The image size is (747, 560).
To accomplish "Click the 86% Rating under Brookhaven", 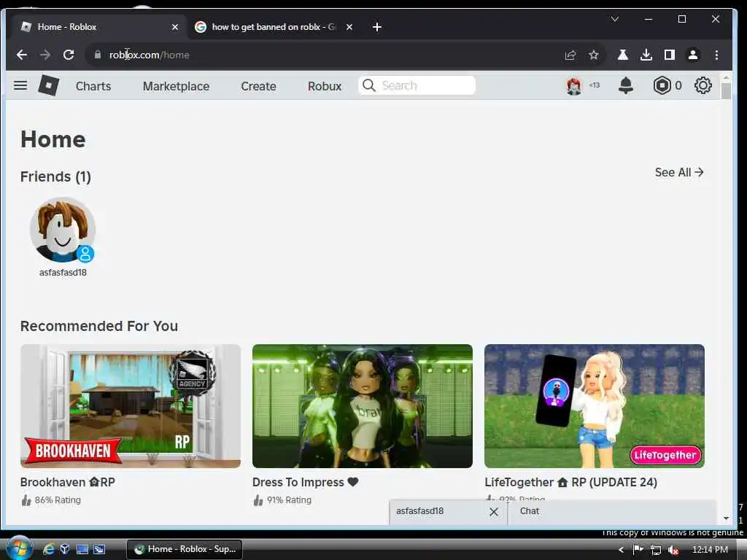I will click(51, 500).
